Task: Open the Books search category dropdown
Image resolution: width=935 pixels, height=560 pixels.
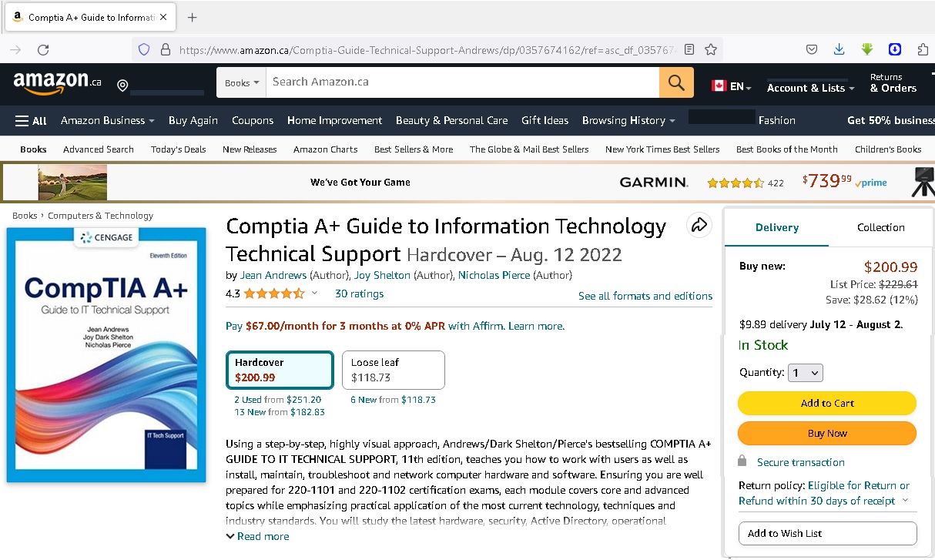Action: tap(241, 82)
